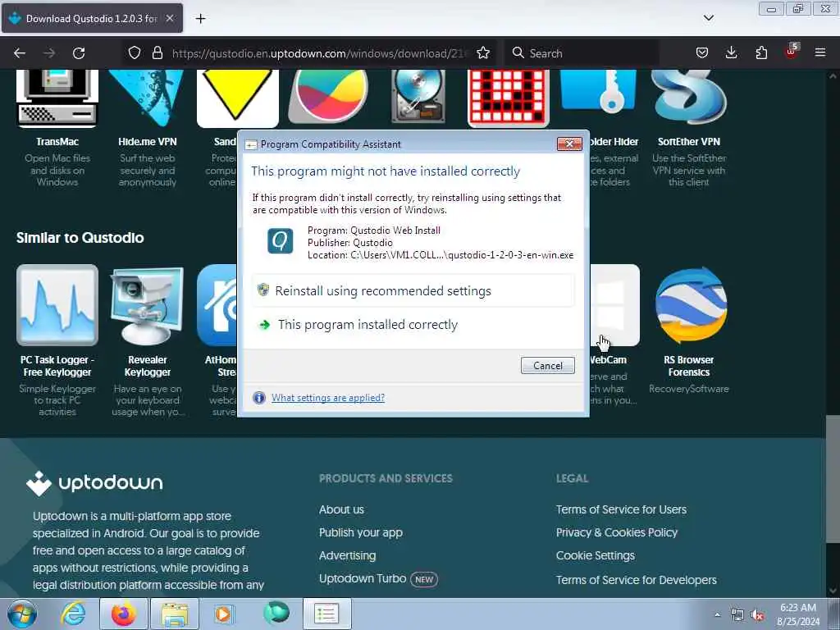Bookmark this page with the star
Image resolution: width=840 pixels, height=630 pixels.
483,53
